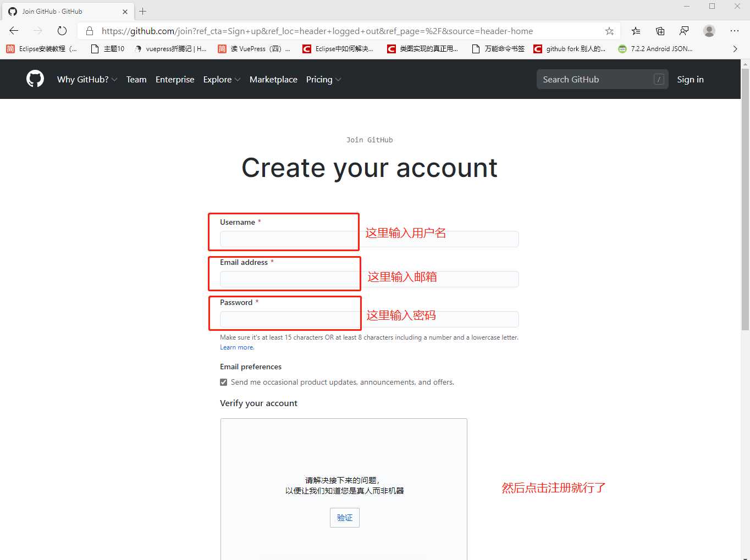This screenshot has width=750, height=560.
Task: Expand the Why GitHub? menu
Action: [x=87, y=80]
